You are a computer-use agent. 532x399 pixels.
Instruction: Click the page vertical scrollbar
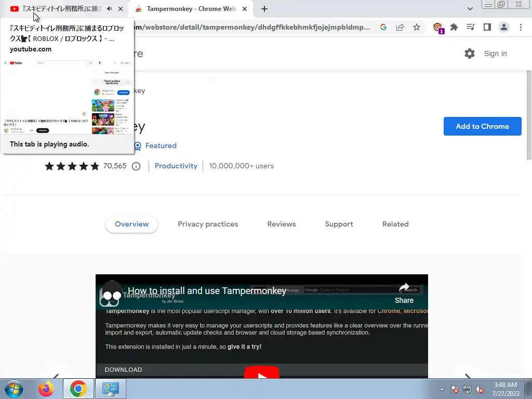[529, 115]
